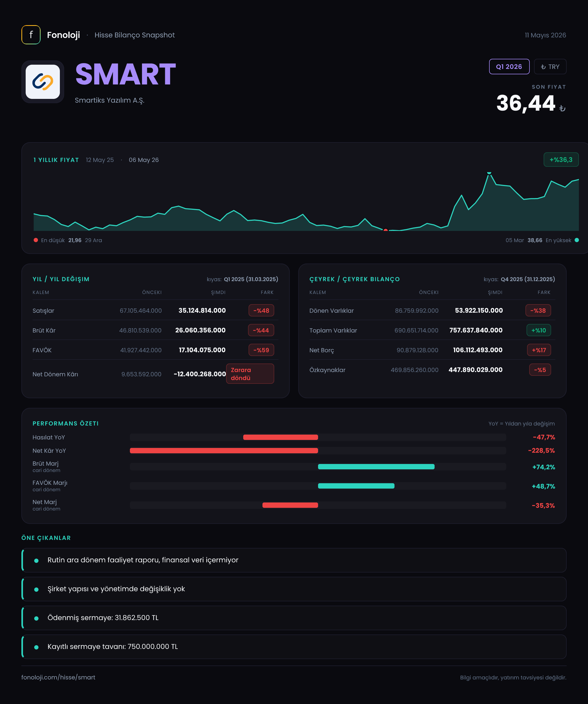This screenshot has width=588, height=704.
Task: Click the '1 YILLIK FIYAT' chart title
Action: tap(56, 160)
